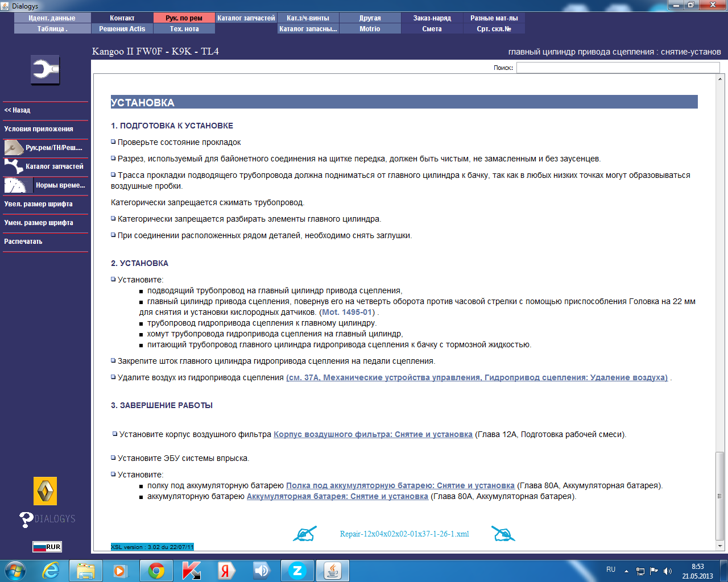Open Google Chrome from the taskbar
The image size is (728, 582).
click(x=156, y=571)
